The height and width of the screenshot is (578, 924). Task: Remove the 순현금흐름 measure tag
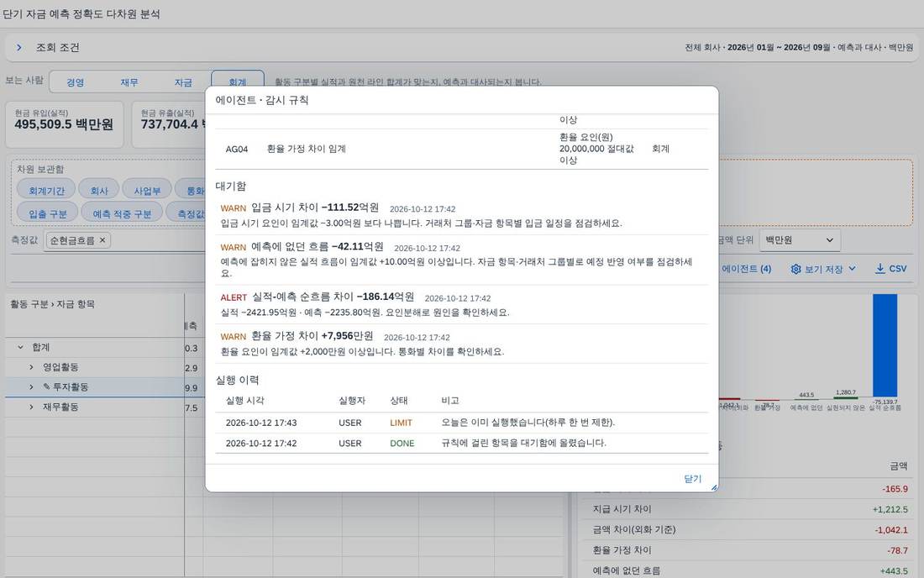click(x=102, y=239)
